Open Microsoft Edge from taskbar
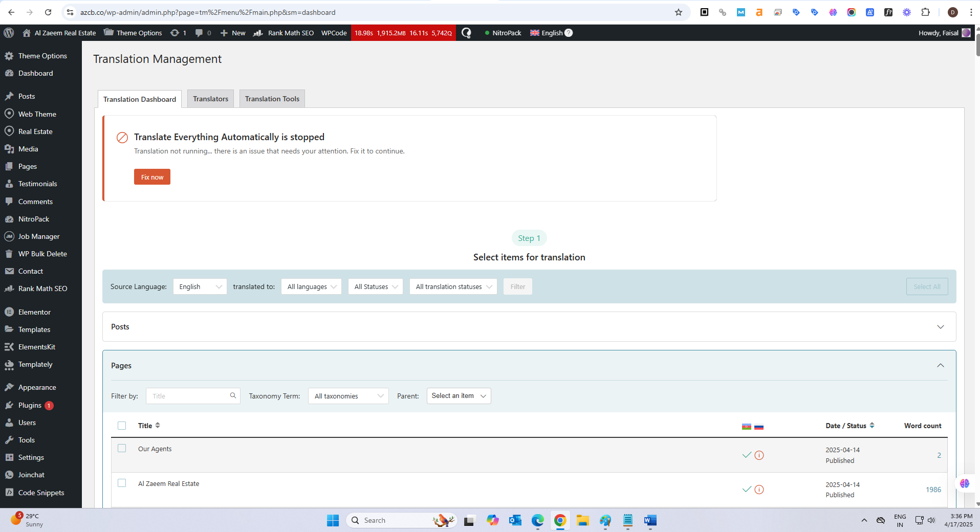Viewport: 980px width, 532px height. 537,520
